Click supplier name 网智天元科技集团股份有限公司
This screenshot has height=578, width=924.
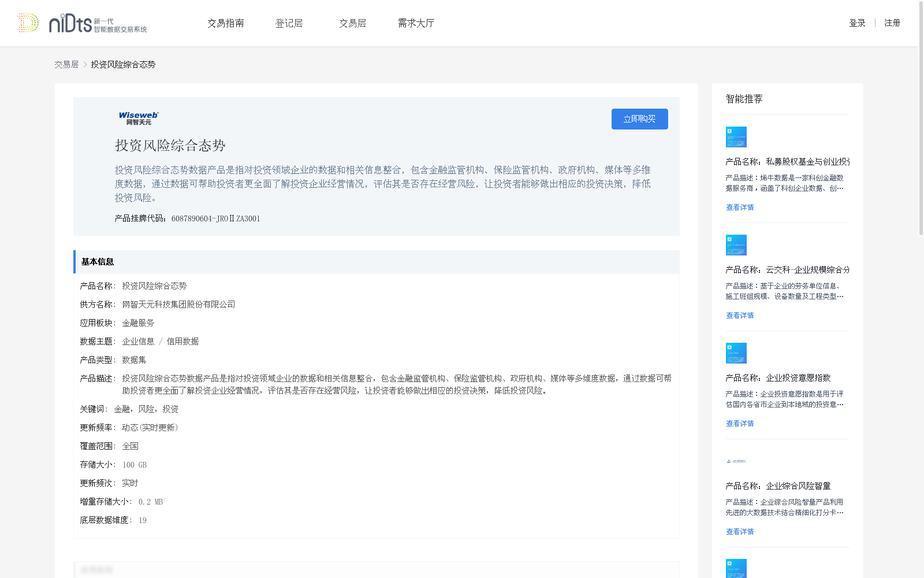(178, 305)
